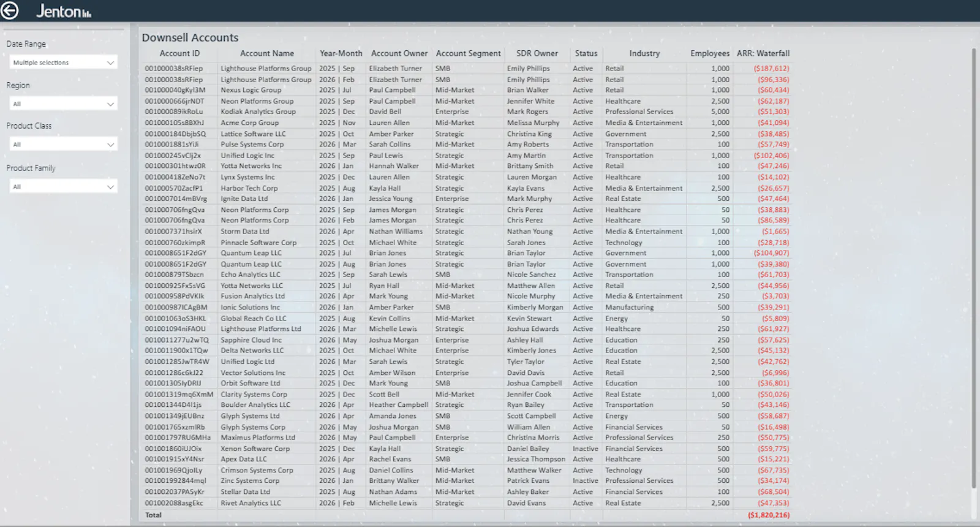Sort by Year-Month column header
The width and height of the screenshot is (980, 527).
[x=341, y=53]
